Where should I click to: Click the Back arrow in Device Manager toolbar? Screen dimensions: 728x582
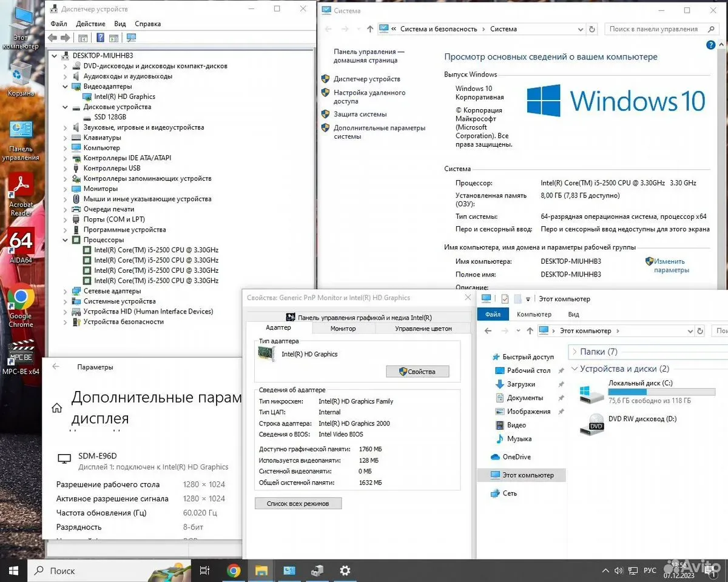pos(52,38)
